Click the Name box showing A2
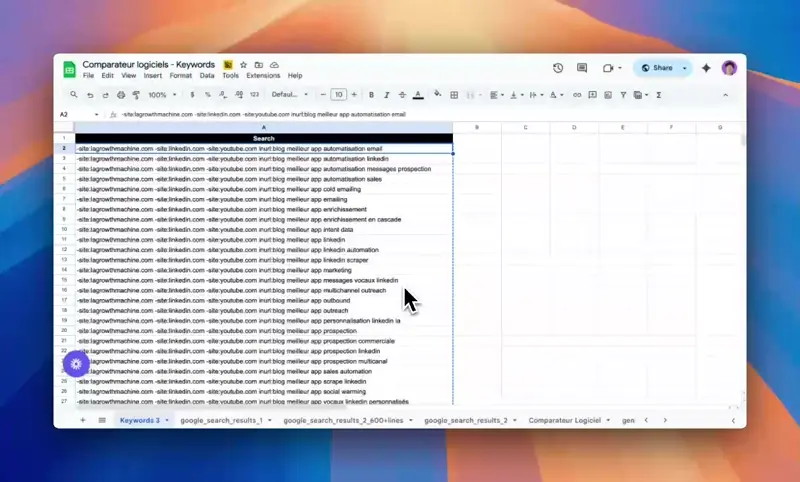800x482 pixels. click(79, 114)
